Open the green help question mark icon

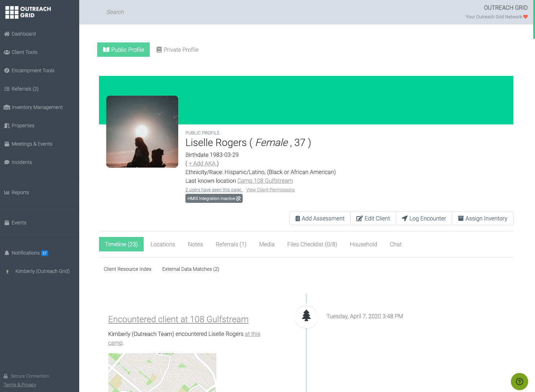coord(519,382)
